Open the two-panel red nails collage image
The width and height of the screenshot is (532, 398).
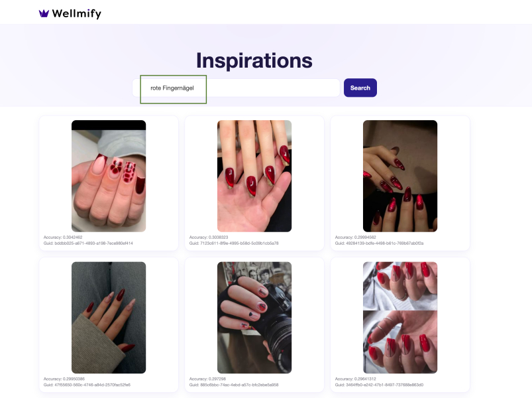[x=400, y=318]
